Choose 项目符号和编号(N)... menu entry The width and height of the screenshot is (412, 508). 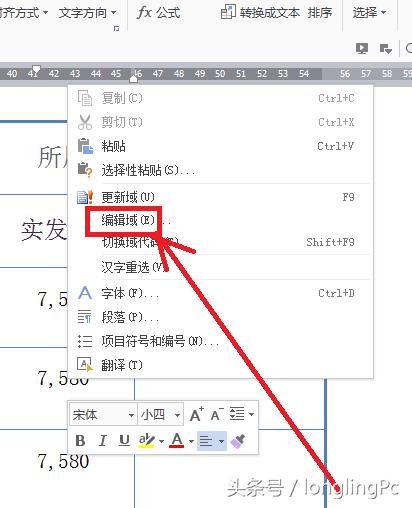click(220, 341)
